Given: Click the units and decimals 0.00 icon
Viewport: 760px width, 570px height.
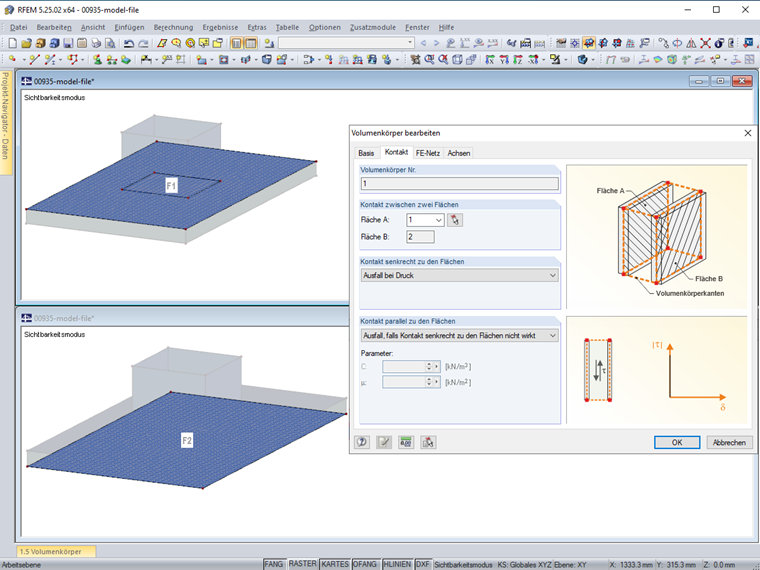Looking at the screenshot, I should tap(406, 442).
